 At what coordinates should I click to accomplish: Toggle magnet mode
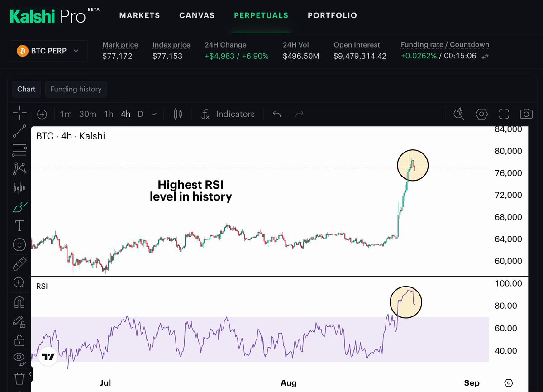tap(19, 301)
